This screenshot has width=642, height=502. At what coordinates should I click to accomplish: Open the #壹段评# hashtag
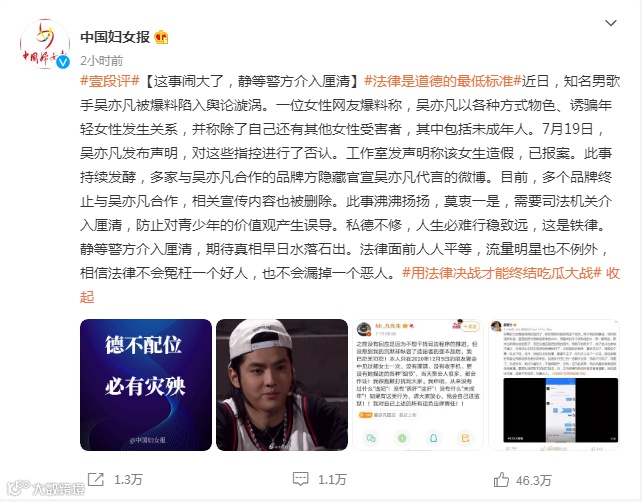(110, 81)
